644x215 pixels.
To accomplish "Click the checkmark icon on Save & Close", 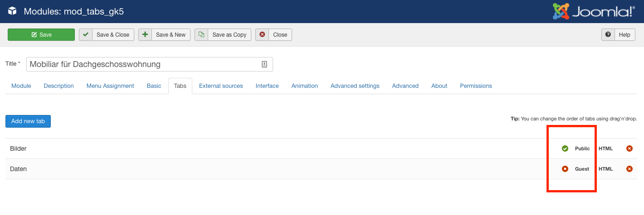I will click(86, 35).
